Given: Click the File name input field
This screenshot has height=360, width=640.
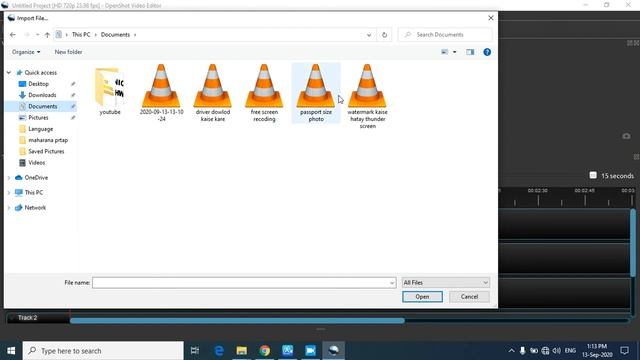Looking at the screenshot, I should click(x=240, y=282).
